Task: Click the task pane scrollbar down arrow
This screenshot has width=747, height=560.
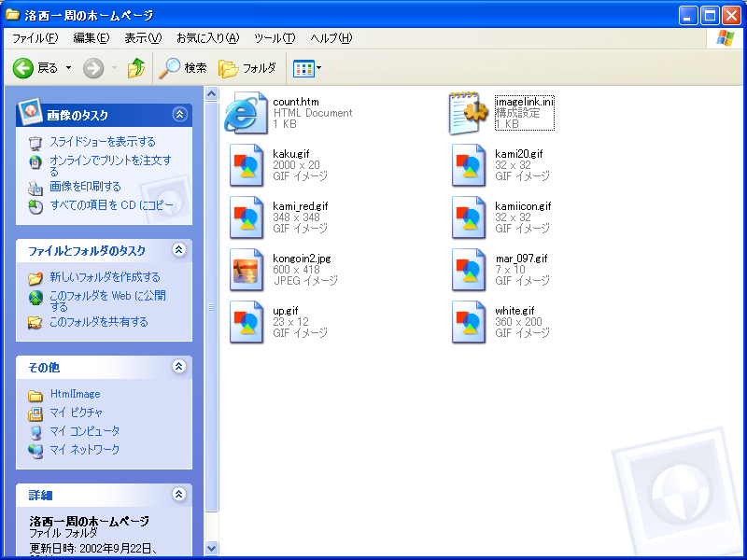Action: pyautogui.click(x=211, y=549)
